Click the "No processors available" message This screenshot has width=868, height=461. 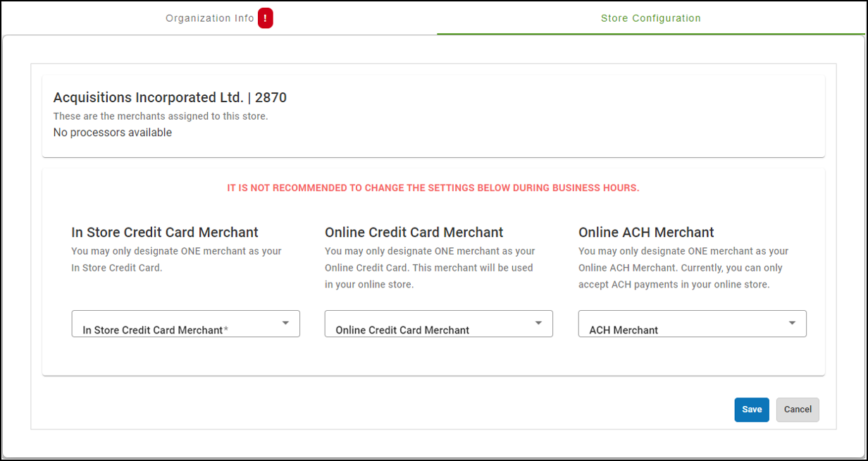(113, 133)
